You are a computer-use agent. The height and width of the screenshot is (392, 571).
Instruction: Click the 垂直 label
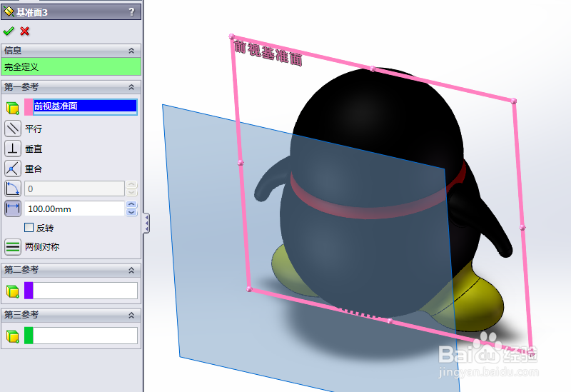click(34, 149)
